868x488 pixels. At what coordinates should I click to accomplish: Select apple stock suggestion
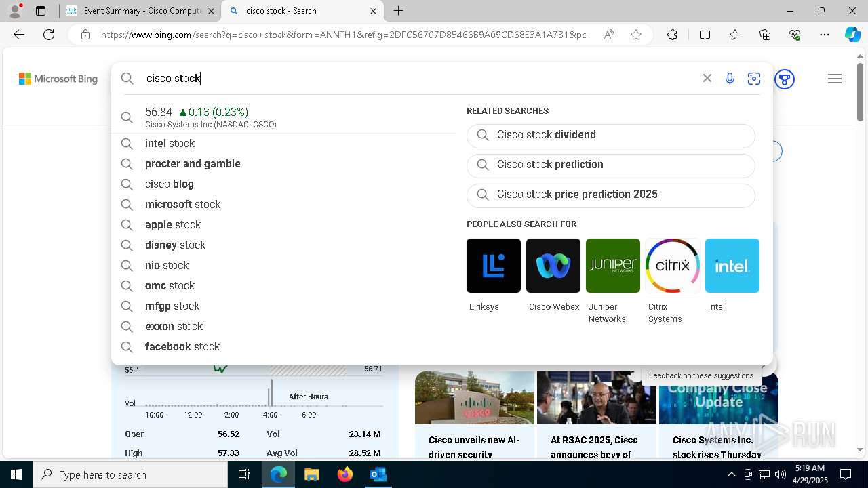(283, 225)
